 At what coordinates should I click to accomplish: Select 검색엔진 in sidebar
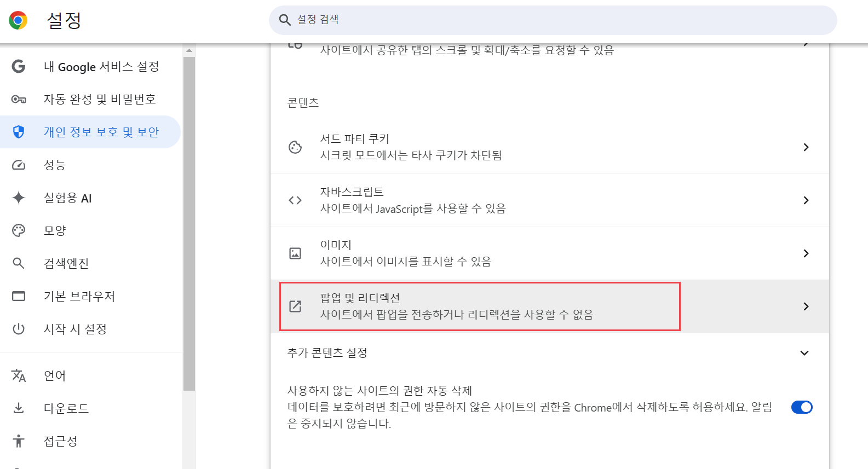click(90, 263)
